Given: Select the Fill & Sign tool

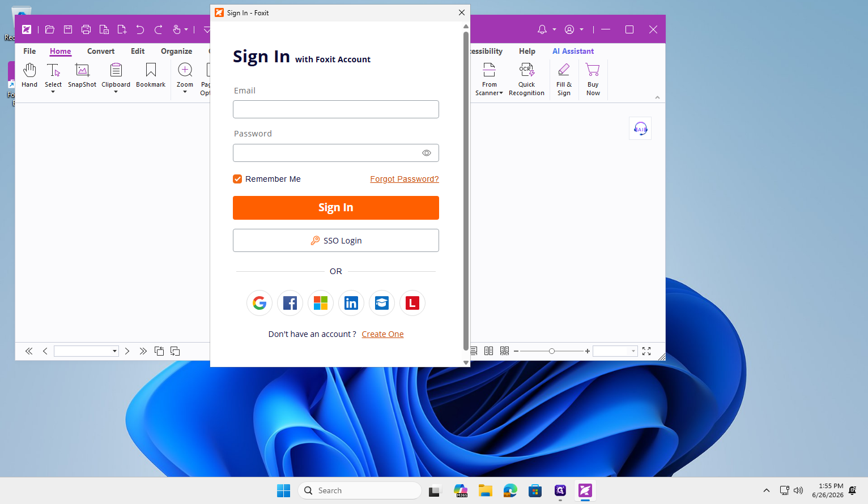Looking at the screenshot, I should tap(564, 79).
